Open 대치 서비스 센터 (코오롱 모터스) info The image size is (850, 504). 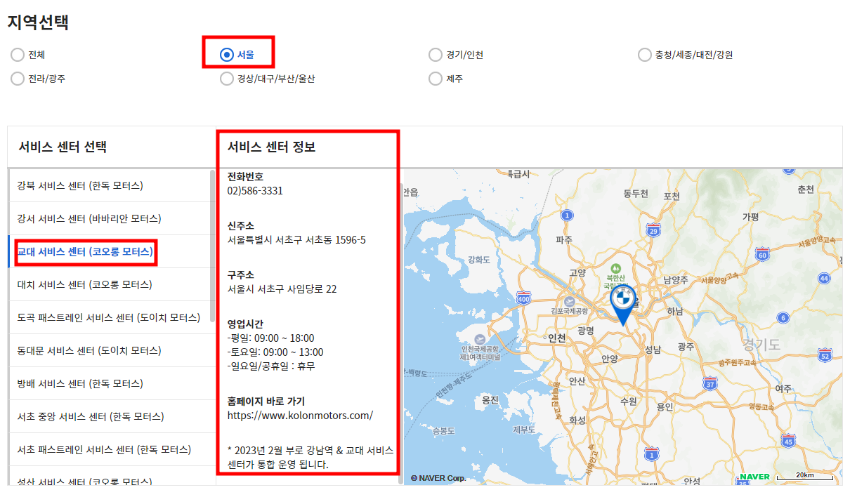pos(92,284)
